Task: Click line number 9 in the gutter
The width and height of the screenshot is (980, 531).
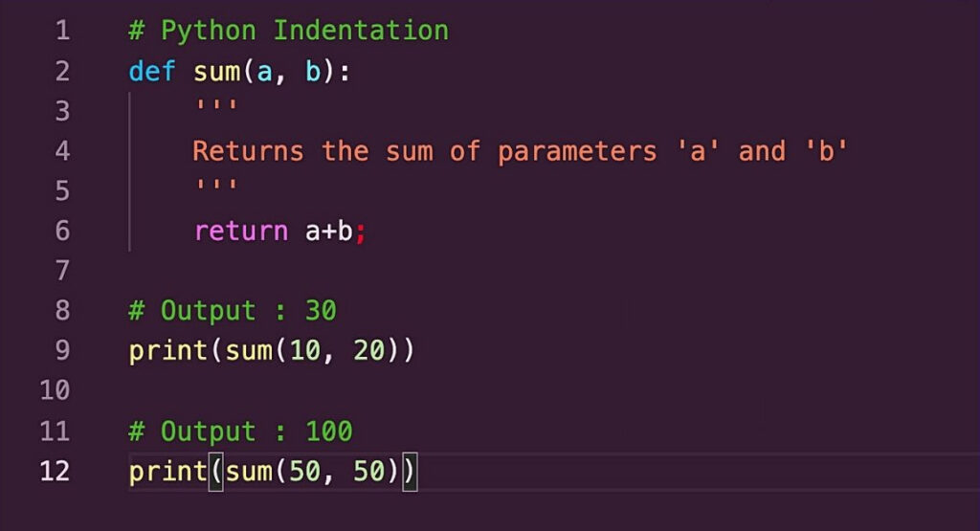Action: click(62, 350)
